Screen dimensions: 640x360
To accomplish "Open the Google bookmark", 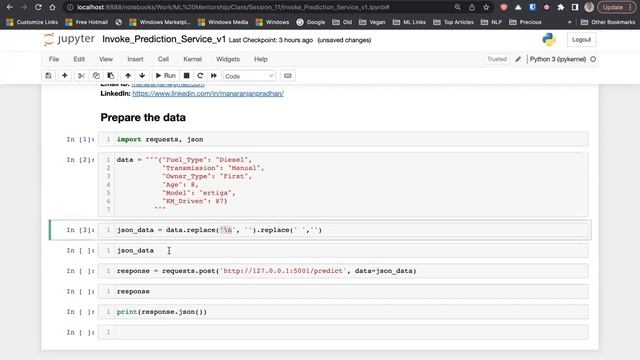I will (x=311, y=22).
